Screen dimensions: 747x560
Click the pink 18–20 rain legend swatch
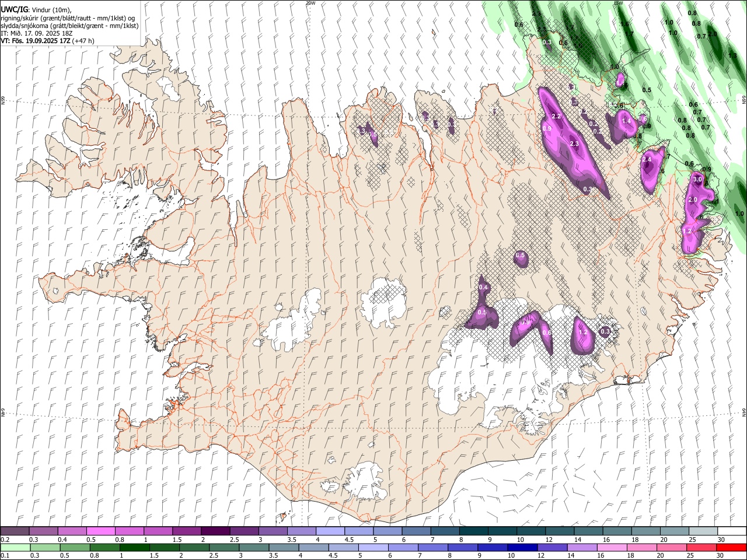click(x=642, y=548)
